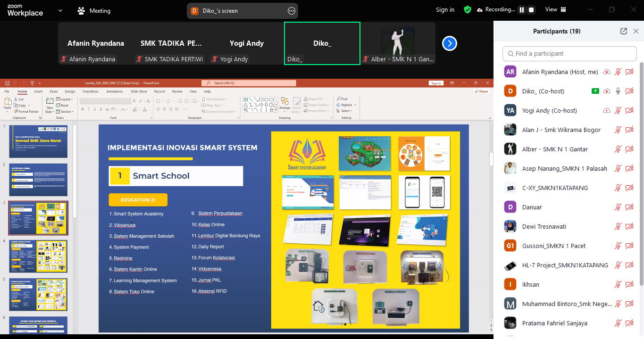
Task: Toggle Dewi Tresnawati's muted microphone icon
Action: tap(618, 226)
